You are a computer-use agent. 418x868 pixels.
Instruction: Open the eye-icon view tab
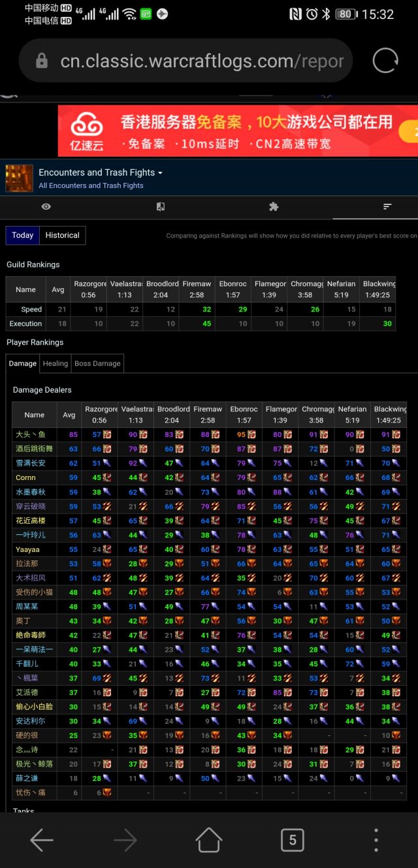[46, 206]
